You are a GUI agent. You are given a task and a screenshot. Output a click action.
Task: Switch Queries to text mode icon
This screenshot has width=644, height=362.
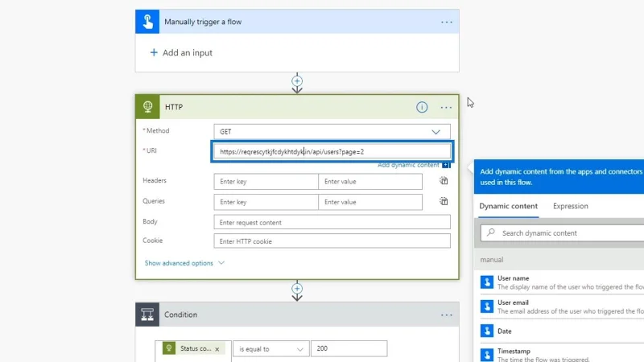pos(444,201)
